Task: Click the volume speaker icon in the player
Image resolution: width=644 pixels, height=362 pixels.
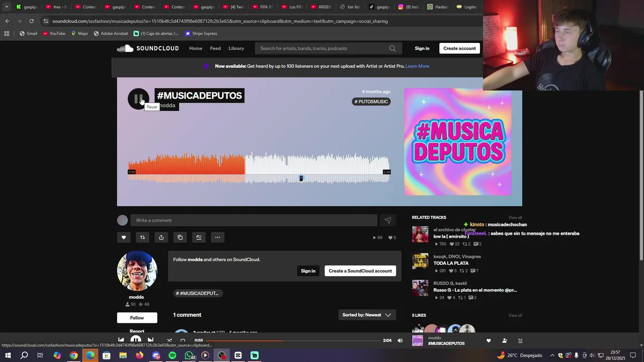Action: pos(400,340)
